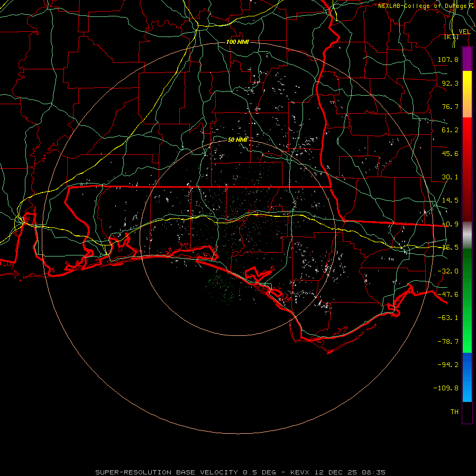Click the blue segment of the color bar
476x476 pixels.
(x=467, y=377)
